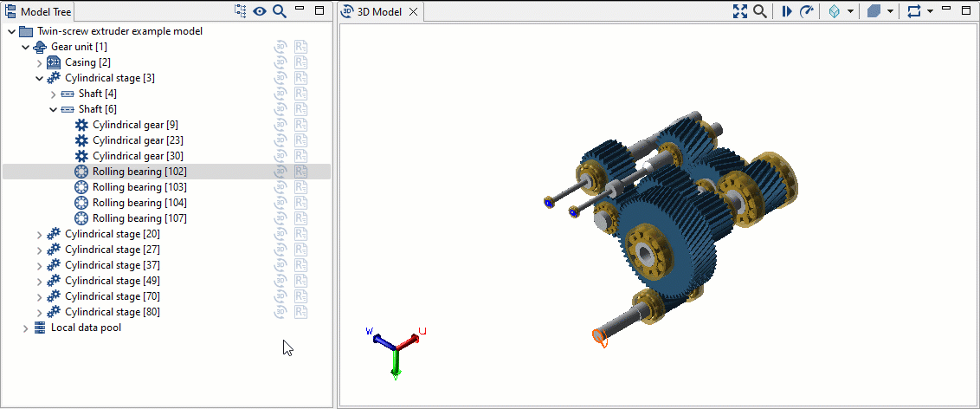Image resolution: width=980 pixels, height=409 pixels.
Task: Collapse the Shaft [6] node
Action: pyautogui.click(x=53, y=109)
